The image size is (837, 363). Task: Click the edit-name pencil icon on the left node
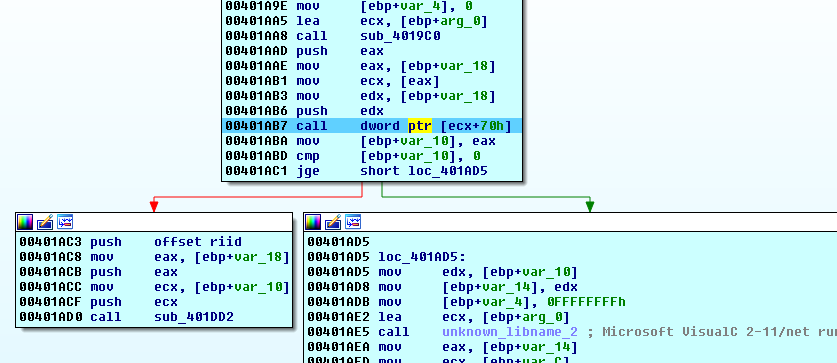point(45,222)
